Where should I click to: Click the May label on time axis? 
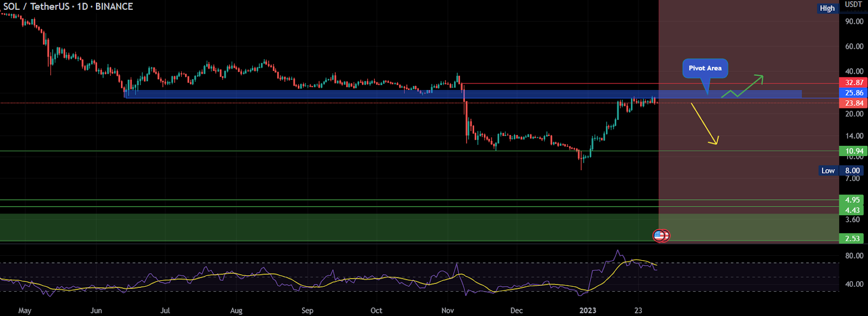point(25,311)
